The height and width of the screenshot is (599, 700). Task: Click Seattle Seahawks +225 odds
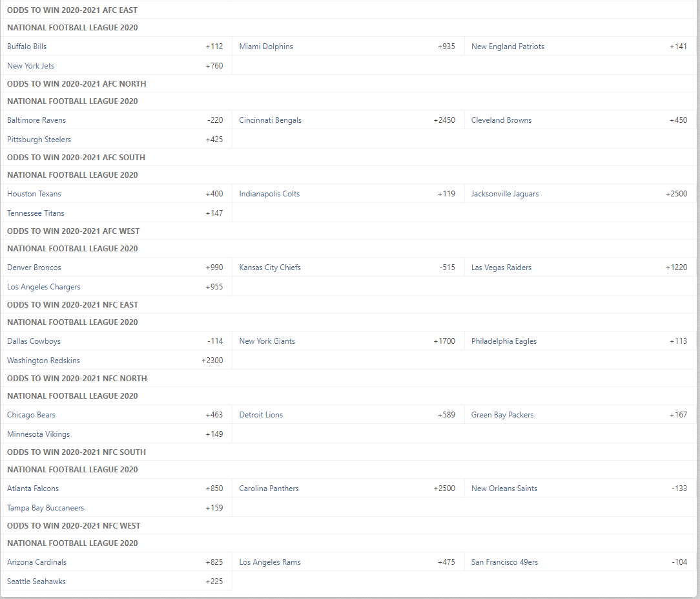click(x=116, y=582)
